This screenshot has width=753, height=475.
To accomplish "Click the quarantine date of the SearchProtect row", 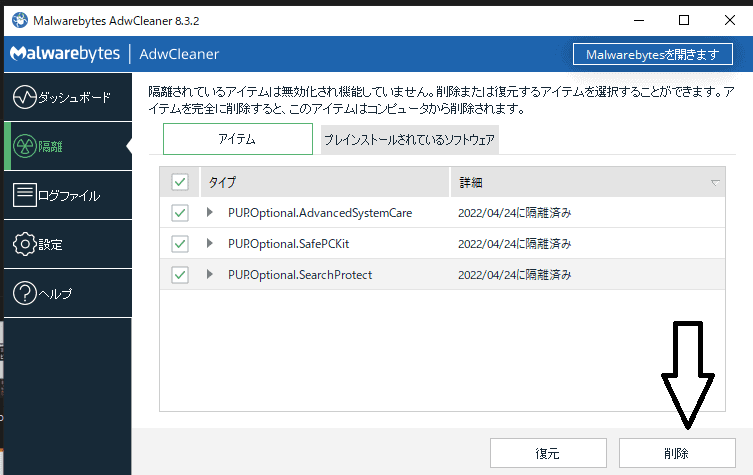I will tap(514, 275).
